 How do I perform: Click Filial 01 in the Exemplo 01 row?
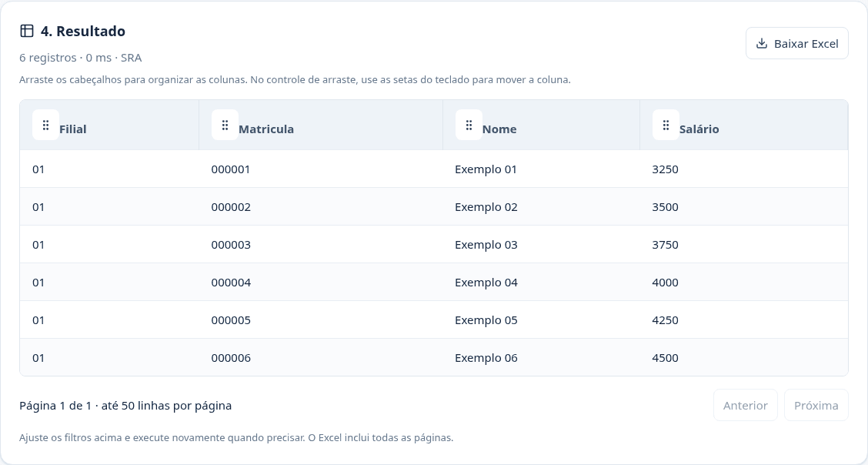(x=38, y=169)
